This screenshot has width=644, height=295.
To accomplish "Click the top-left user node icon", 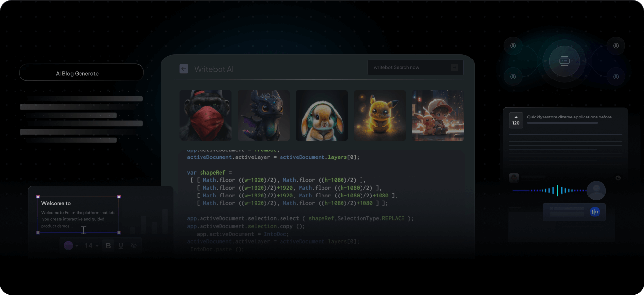I will (x=513, y=46).
